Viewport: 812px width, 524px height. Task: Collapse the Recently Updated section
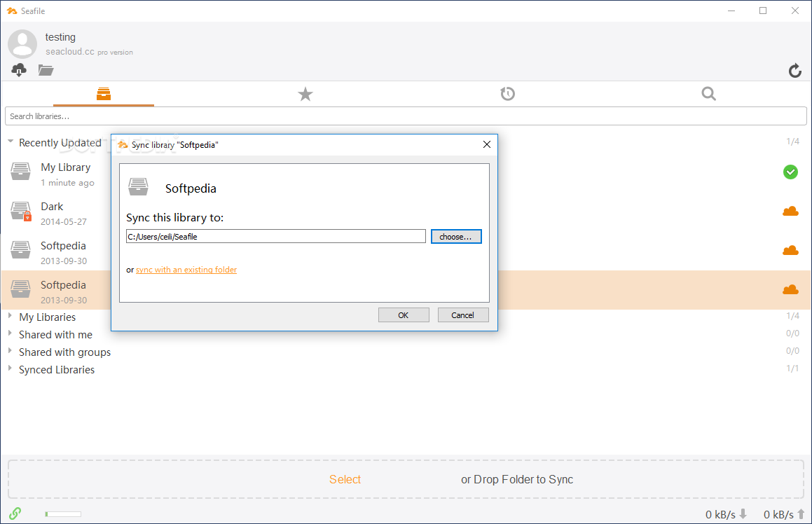tap(10, 142)
